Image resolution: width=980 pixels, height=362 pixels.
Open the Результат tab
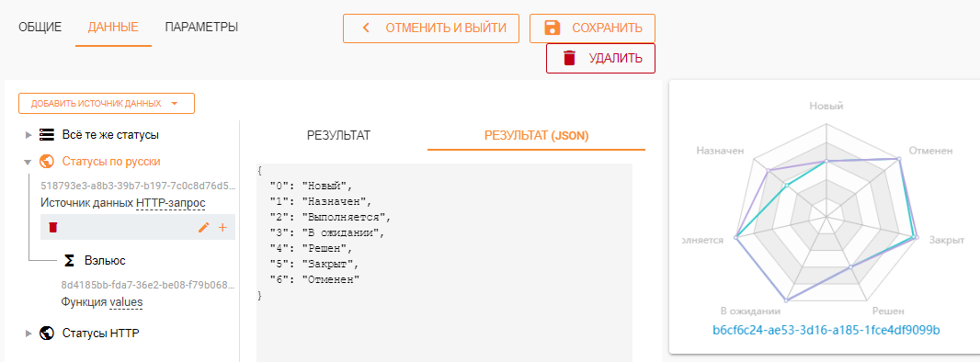[x=338, y=135]
